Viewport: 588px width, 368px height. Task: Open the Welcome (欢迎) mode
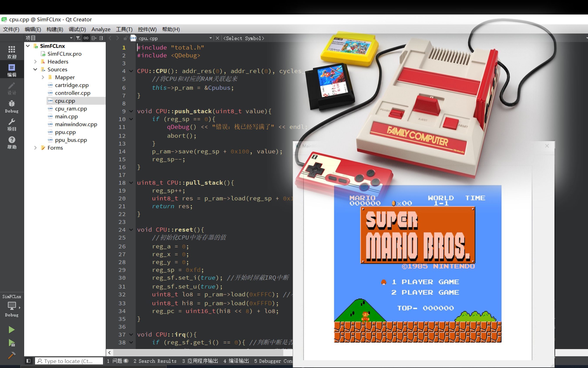coord(12,52)
